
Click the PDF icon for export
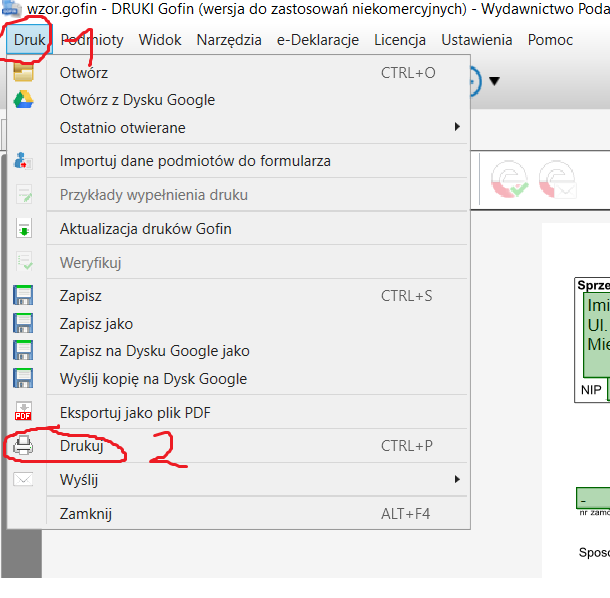[x=23, y=412]
